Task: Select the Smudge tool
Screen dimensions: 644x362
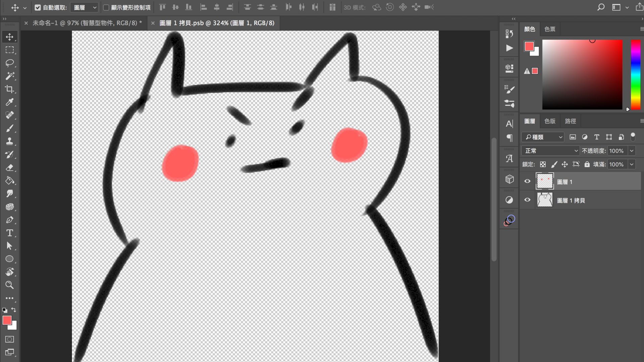Action: coord(9,194)
